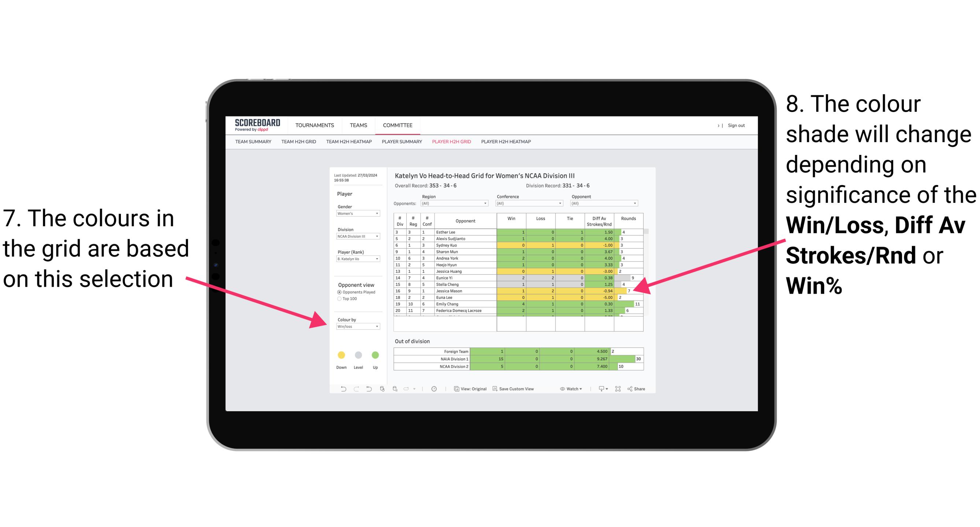Open Colour by Win/Loss dropdown
The image size is (980, 527).
coord(356,326)
